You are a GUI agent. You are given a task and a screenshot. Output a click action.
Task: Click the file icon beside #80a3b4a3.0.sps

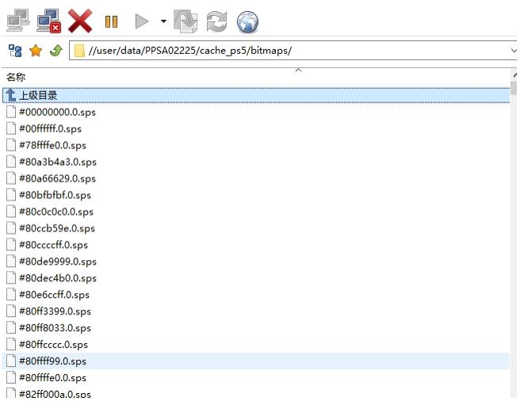click(x=11, y=162)
